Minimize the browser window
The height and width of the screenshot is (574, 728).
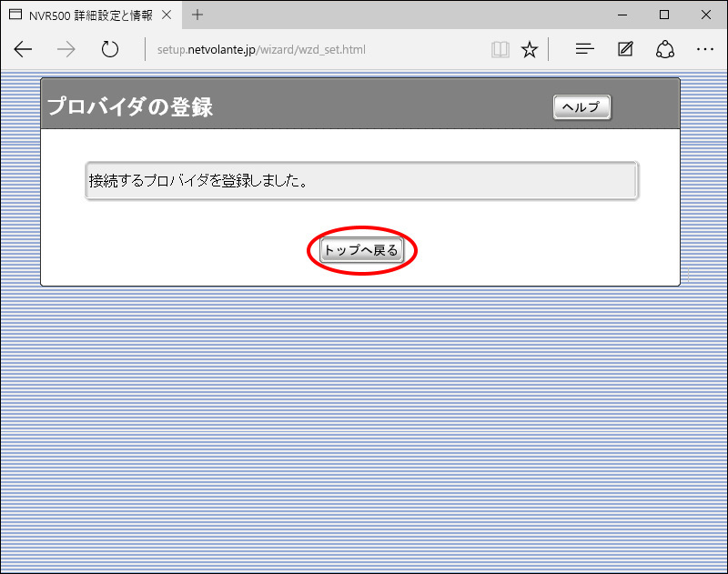point(622,15)
